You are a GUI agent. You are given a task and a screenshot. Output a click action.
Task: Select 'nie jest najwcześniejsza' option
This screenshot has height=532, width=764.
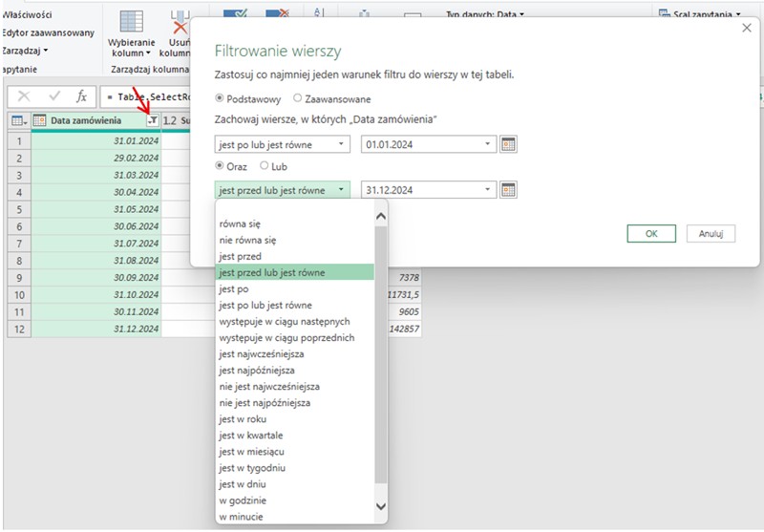pos(294,387)
